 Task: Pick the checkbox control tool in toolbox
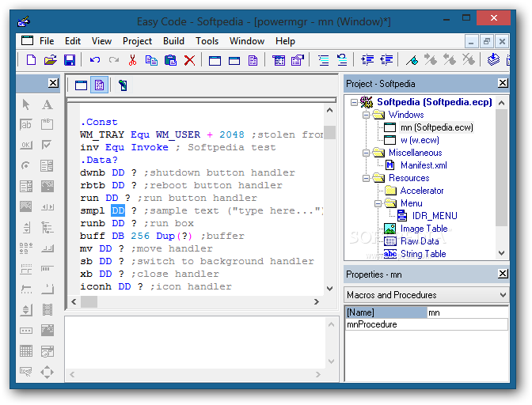[47, 145]
